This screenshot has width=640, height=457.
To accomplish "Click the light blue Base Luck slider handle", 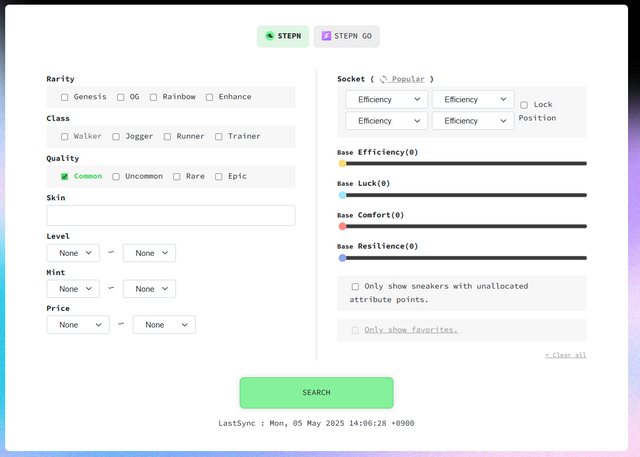I will 342,195.
